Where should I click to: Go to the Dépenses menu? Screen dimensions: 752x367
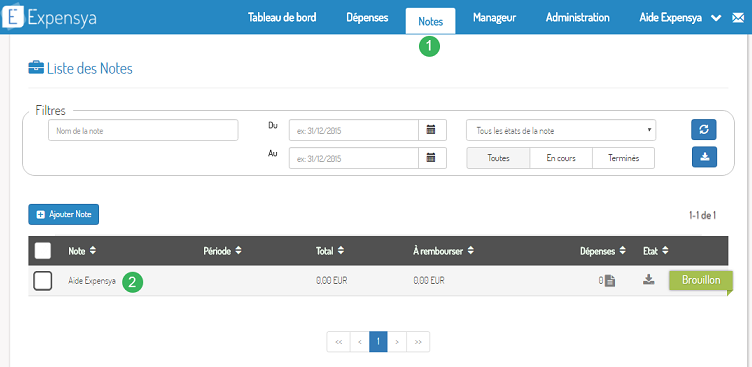(x=367, y=18)
